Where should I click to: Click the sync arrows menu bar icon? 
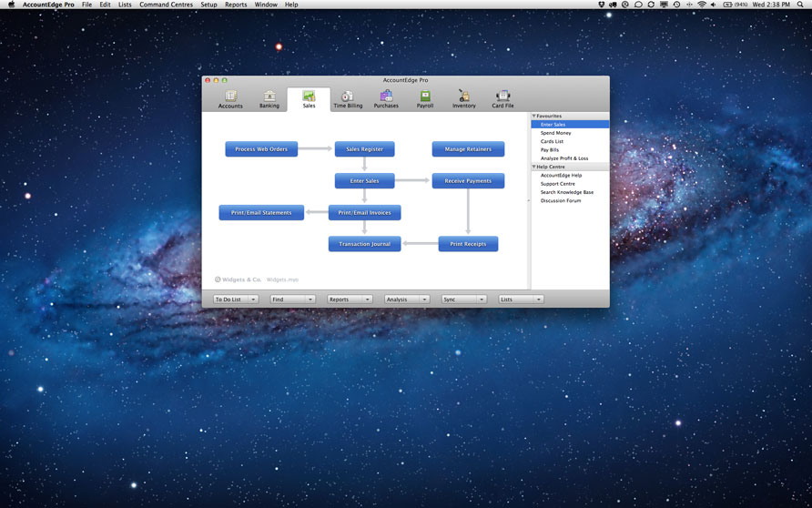651,5
